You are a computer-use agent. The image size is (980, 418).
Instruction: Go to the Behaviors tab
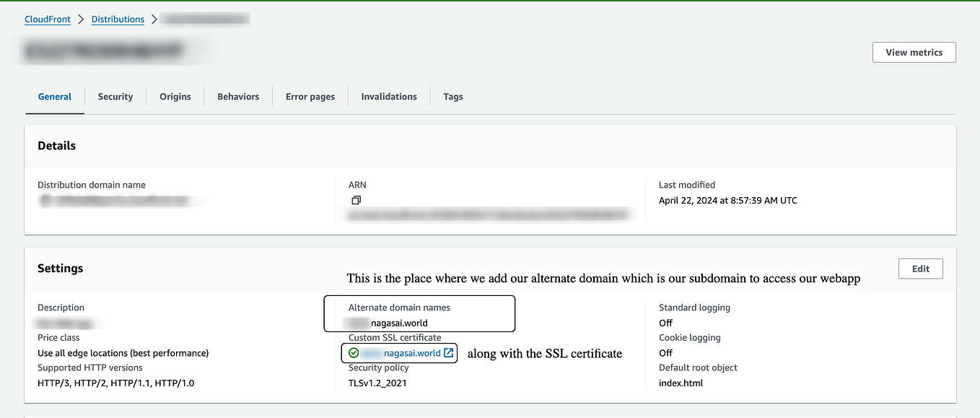pos(238,96)
